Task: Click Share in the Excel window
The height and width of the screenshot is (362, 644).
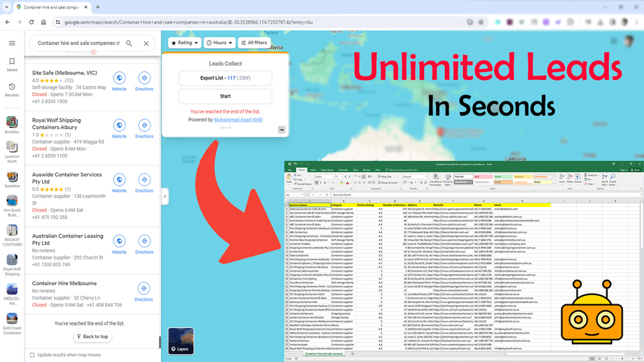Action: (x=634, y=170)
